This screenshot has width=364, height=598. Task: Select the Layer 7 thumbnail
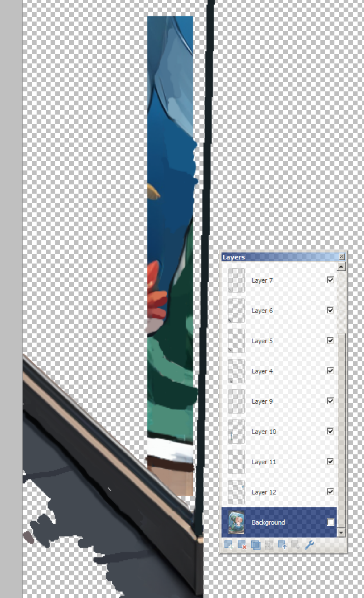click(236, 280)
